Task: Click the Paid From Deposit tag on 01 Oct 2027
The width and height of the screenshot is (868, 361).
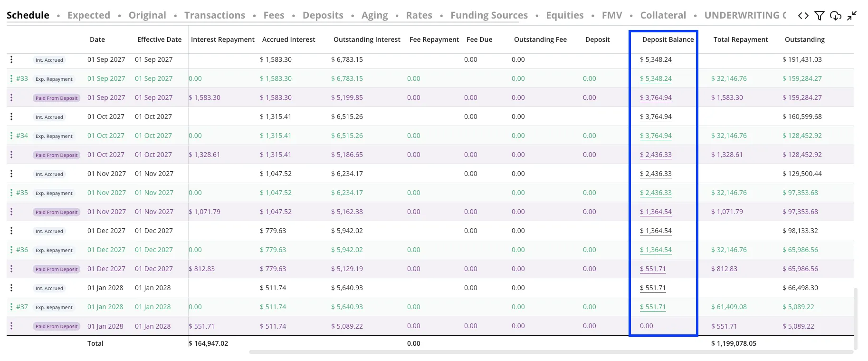Action: click(57, 155)
